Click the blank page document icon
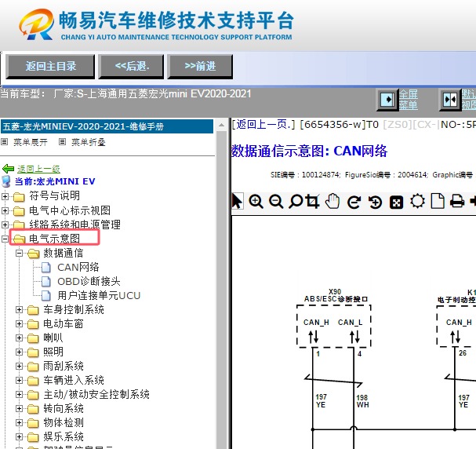 point(438,201)
